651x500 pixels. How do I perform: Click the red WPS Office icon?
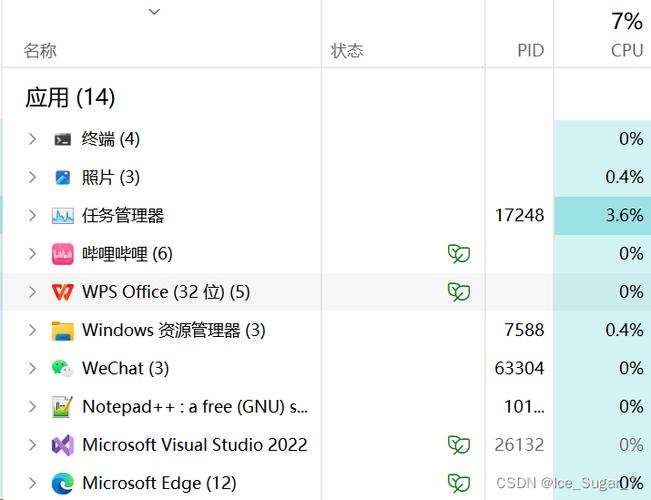point(63,292)
